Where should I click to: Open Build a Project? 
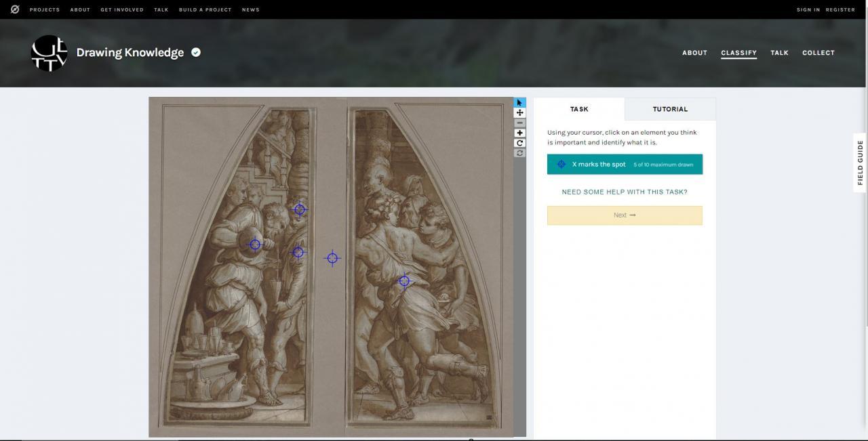point(205,9)
